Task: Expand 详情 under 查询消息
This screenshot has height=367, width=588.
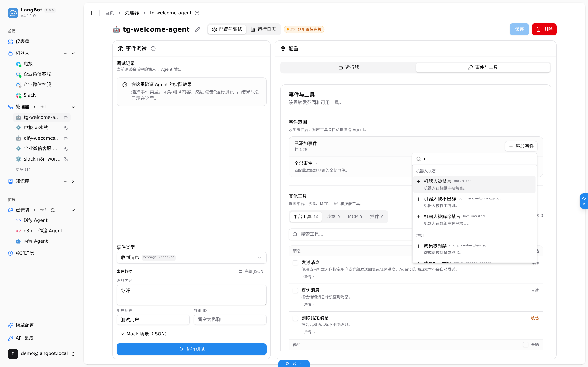Action: tap(309, 305)
